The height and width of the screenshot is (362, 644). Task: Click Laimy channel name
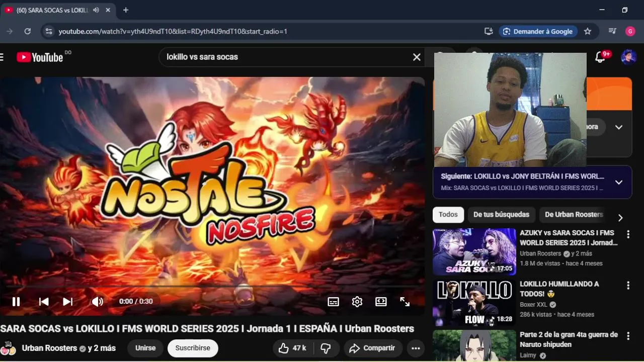point(528,355)
